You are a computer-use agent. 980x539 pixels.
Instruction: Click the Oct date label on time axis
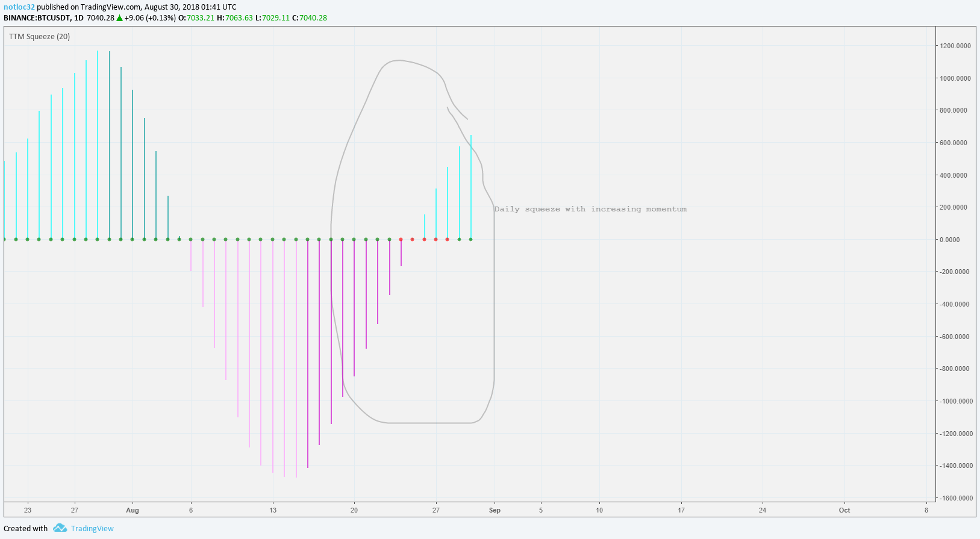844,510
